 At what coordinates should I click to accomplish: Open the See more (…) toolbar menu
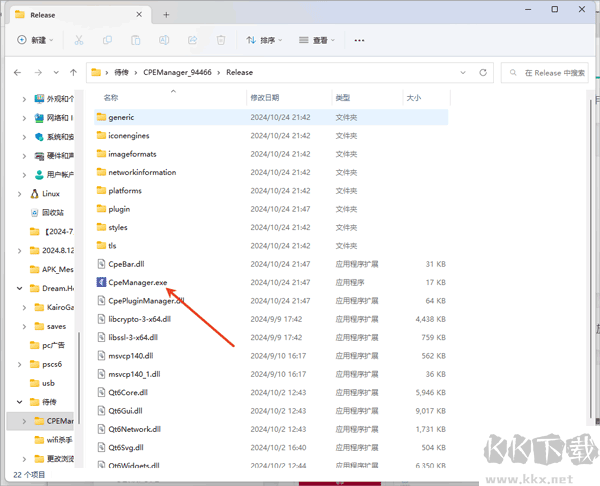coord(359,40)
